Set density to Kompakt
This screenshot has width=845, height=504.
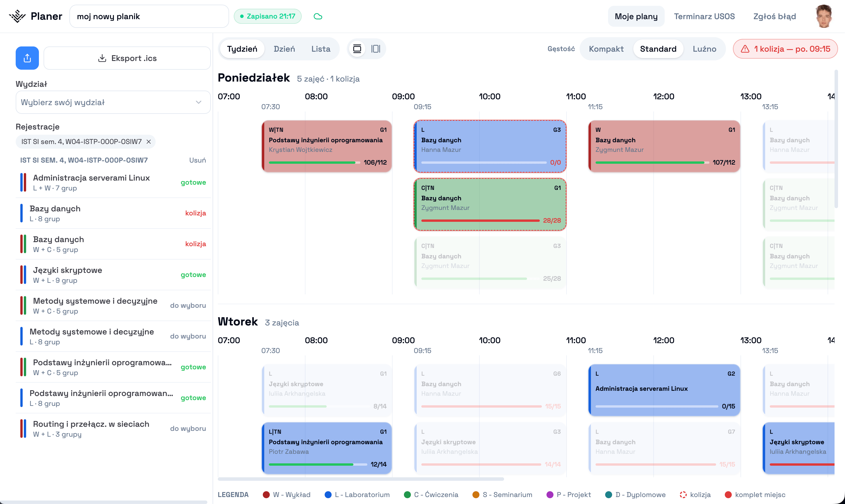tap(606, 49)
